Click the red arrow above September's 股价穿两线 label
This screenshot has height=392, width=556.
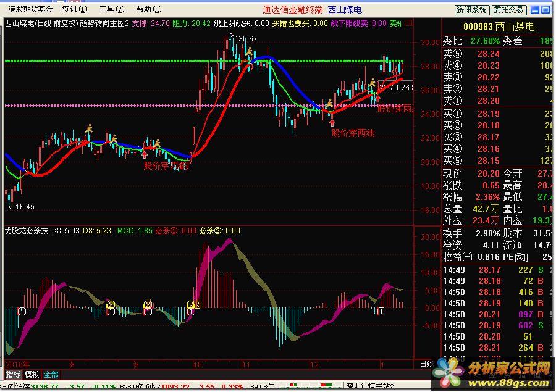click(144, 154)
